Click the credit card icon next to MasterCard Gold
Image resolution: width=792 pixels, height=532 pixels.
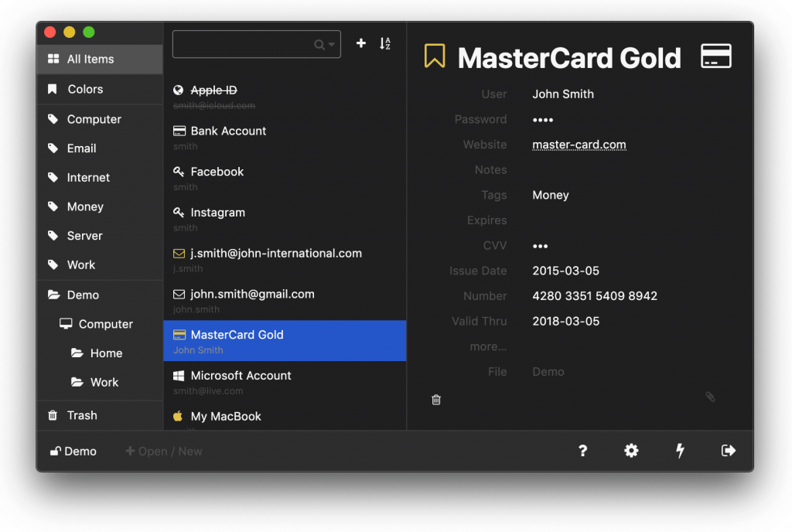tap(715, 56)
